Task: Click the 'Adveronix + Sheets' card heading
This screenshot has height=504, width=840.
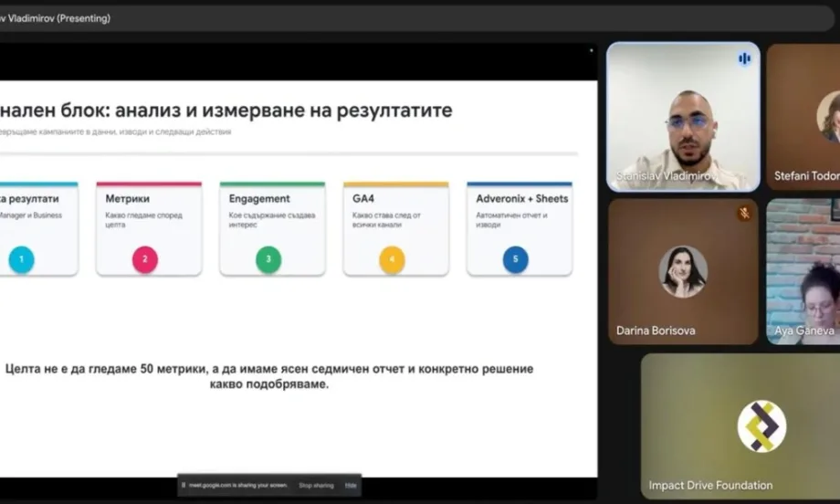Action: (x=521, y=199)
